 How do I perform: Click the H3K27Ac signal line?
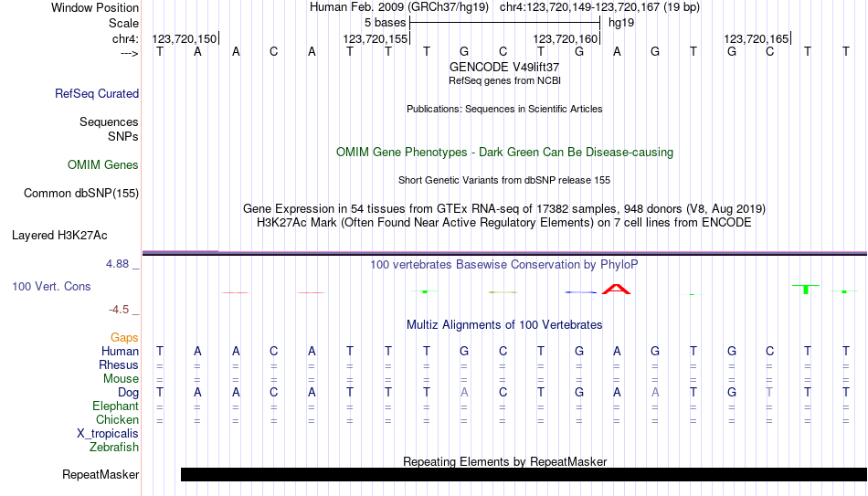(x=504, y=253)
